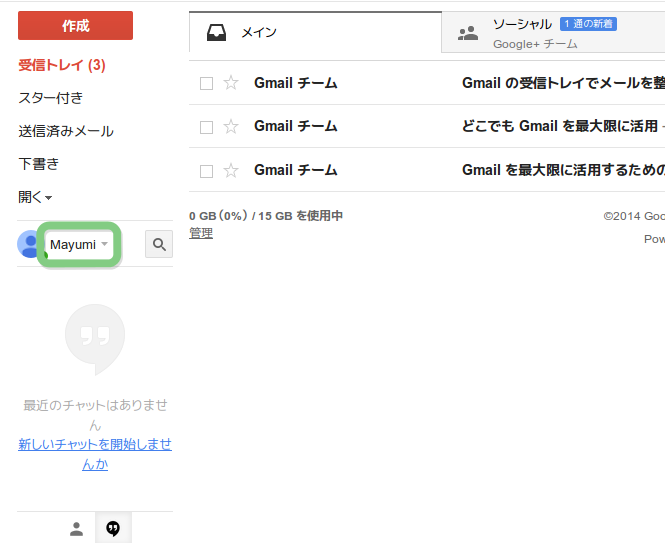Open 送信済みメール sent mail folder
This screenshot has width=665, height=543.
[x=66, y=131]
